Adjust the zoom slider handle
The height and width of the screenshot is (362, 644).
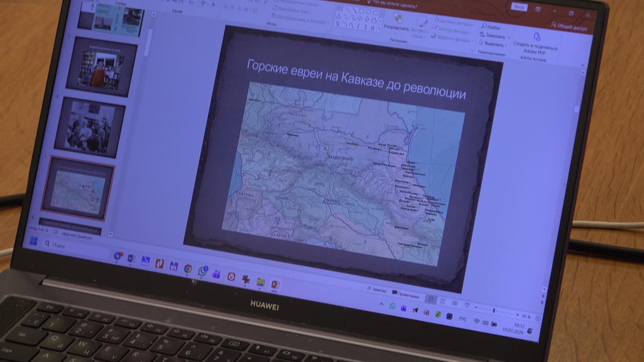point(494,310)
